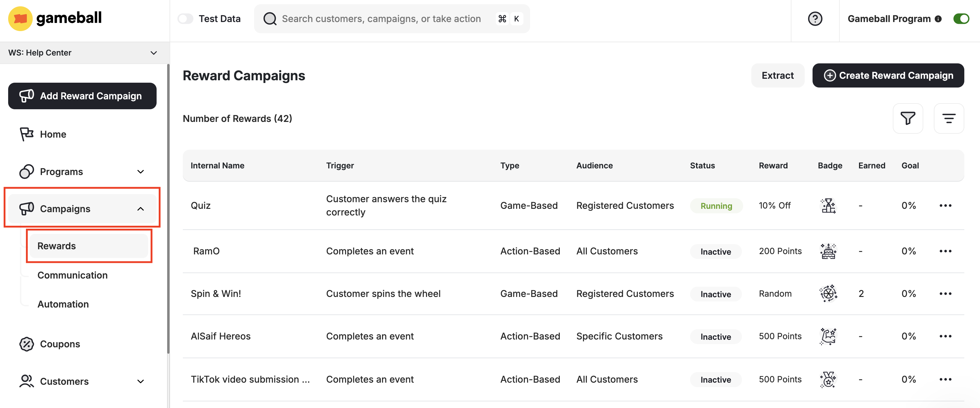Click inside the search field
Image resolution: width=980 pixels, height=408 pixels.
click(x=380, y=18)
